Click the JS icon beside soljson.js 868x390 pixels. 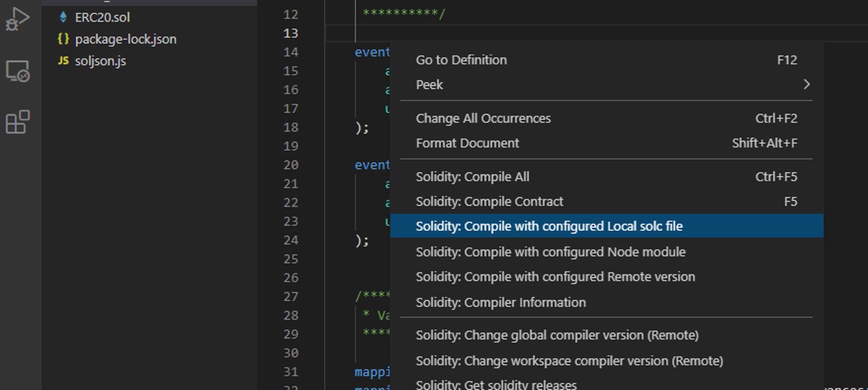63,60
